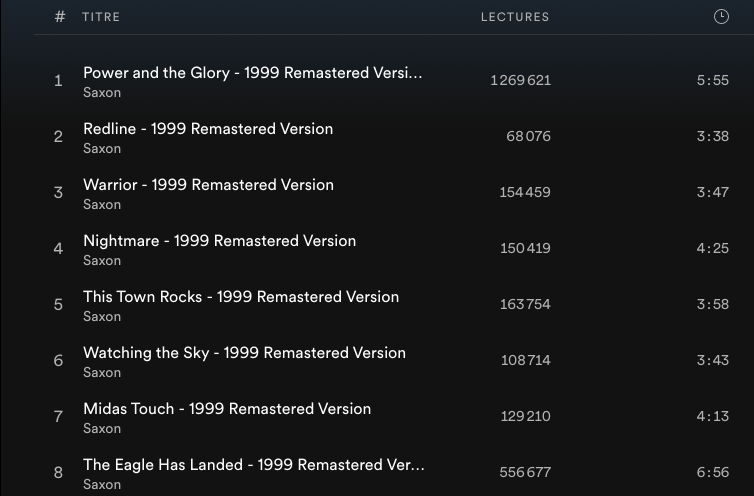Image resolution: width=754 pixels, height=496 pixels.
Task: Select track Power and the Glory
Action: pyautogui.click(x=252, y=73)
